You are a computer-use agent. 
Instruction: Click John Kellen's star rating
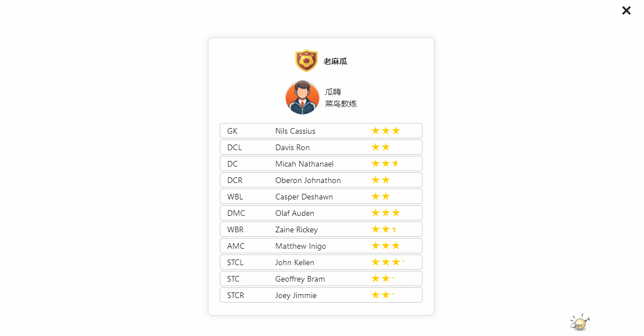point(388,262)
